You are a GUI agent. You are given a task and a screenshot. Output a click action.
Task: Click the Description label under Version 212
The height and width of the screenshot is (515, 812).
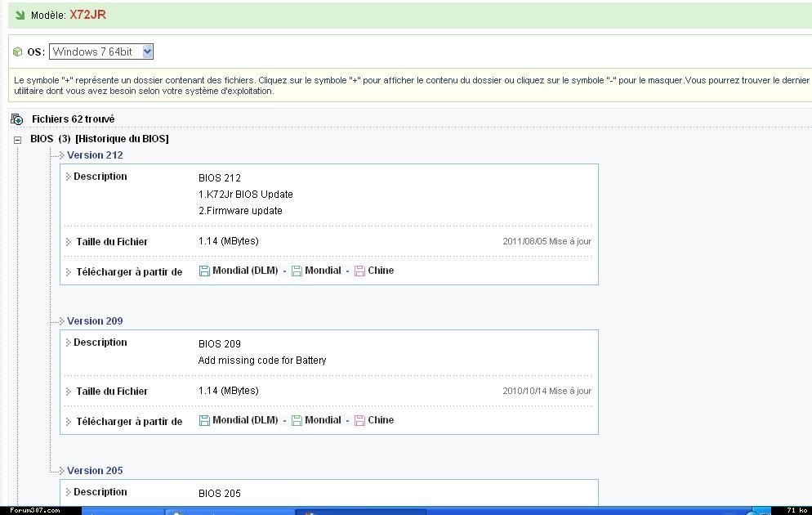pos(100,176)
